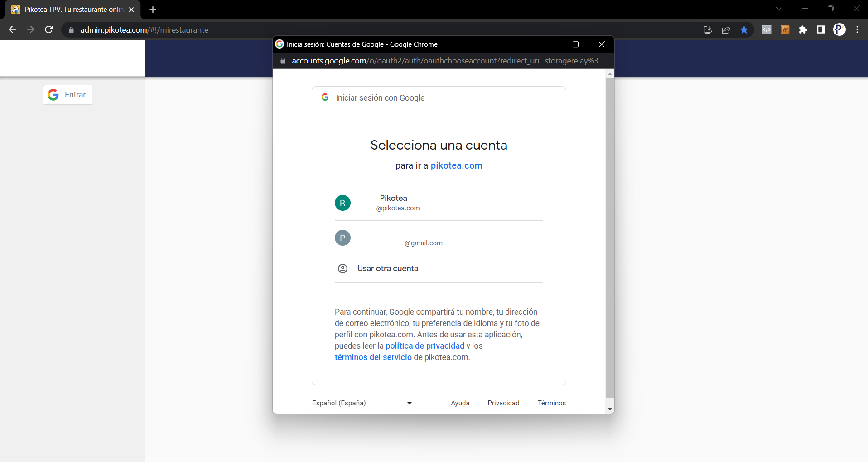Choose the @gmail.com account

(x=439, y=238)
